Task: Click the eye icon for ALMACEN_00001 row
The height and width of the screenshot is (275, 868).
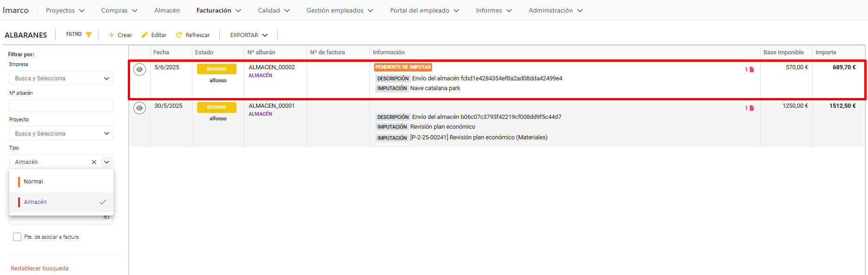Action: pyautogui.click(x=139, y=108)
